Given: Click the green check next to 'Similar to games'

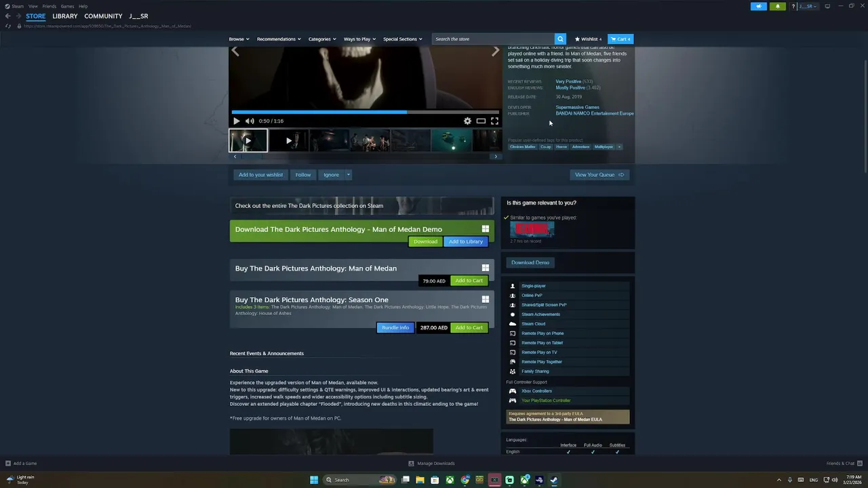Looking at the screenshot, I should coord(506,218).
